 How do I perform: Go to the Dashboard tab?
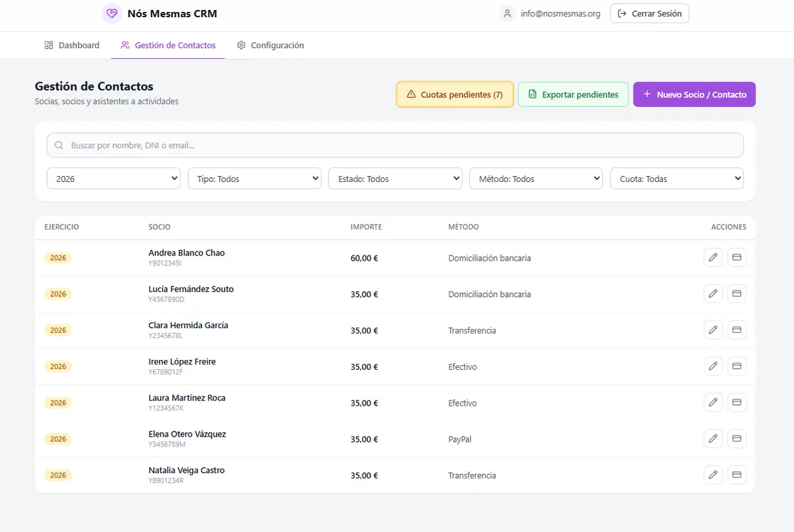(71, 46)
